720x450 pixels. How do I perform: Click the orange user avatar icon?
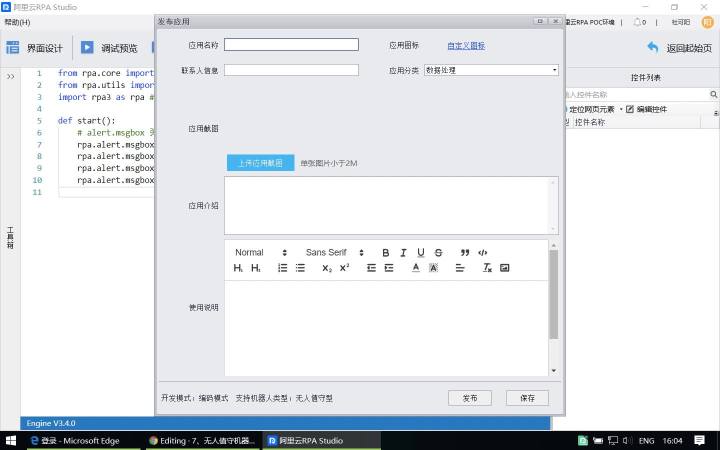click(x=708, y=22)
